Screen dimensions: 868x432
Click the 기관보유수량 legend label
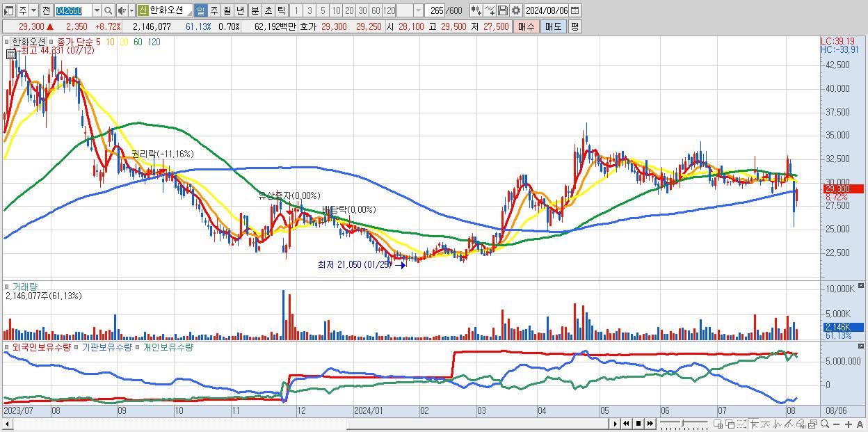pyautogui.click(x=106, y=346)
